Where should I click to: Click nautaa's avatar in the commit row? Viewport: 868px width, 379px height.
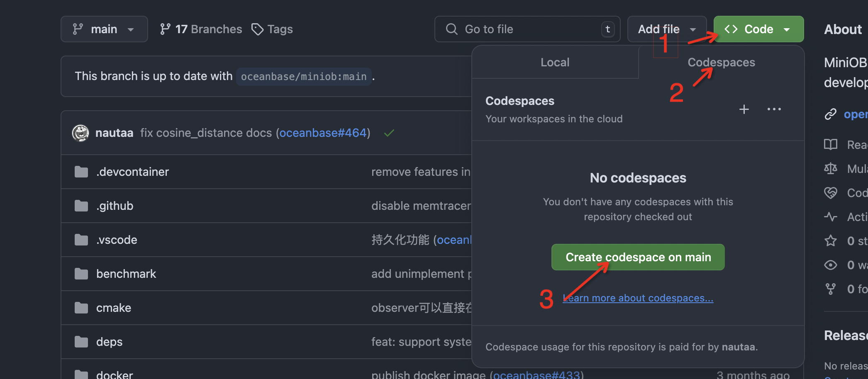coord(80,133)
